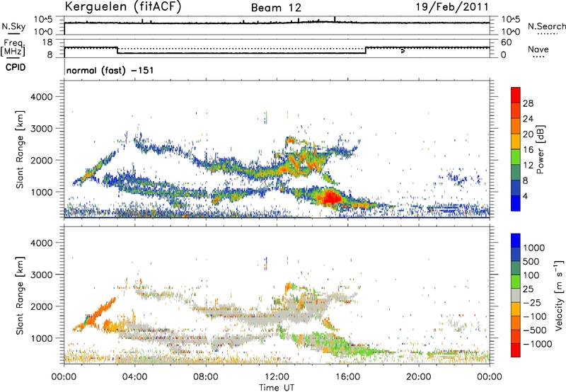The image size is (566, 392).
Task: Click the 'CPID' label
Action: 16,67
